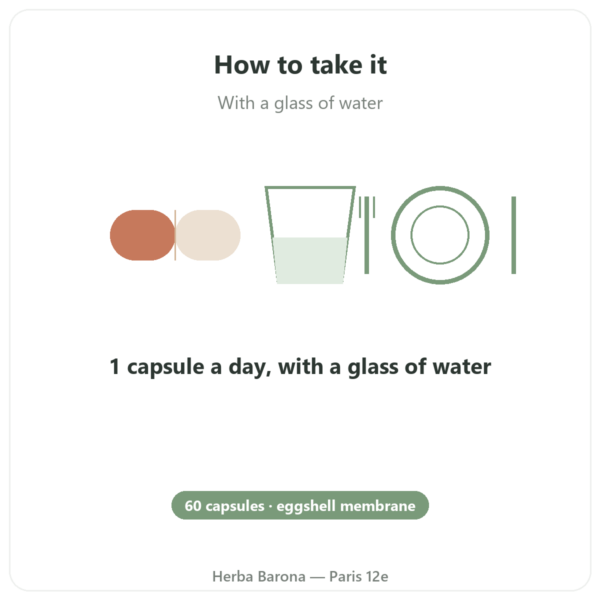Screen dimensions: 600x600
Task: Click the empty top part of the glass
Action: tap(310, 213)
